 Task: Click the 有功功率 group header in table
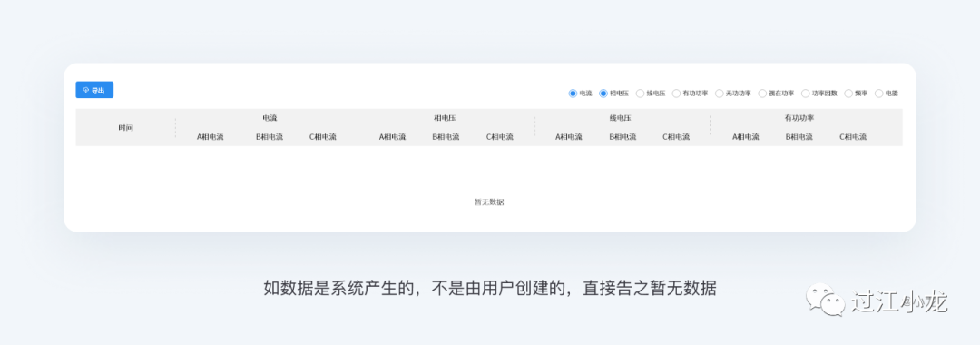pyautogui.click(x=799, y=117)
